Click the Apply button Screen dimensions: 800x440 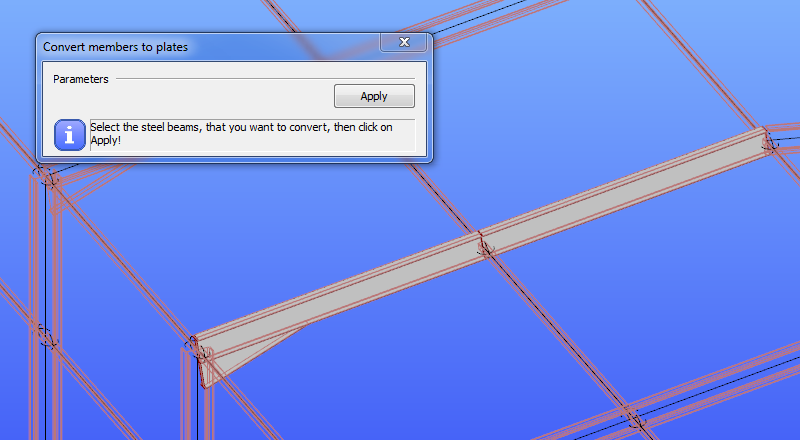pos(374,96)
